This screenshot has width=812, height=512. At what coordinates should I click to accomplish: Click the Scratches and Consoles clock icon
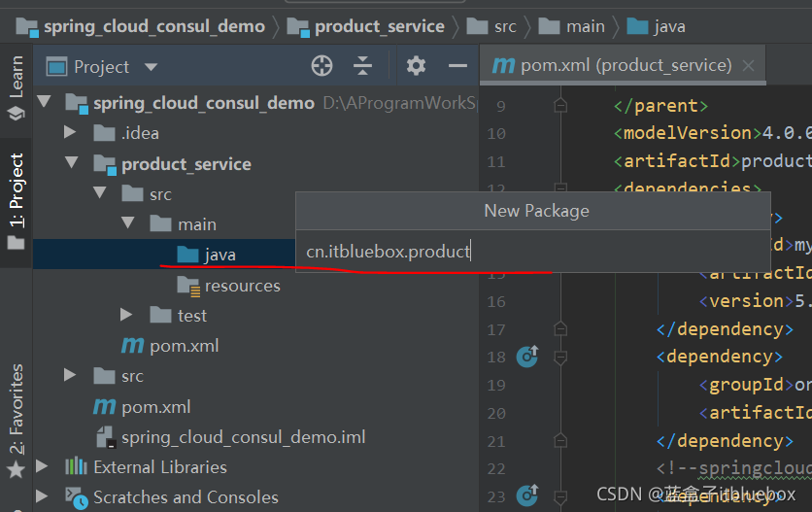click(77, 497)
